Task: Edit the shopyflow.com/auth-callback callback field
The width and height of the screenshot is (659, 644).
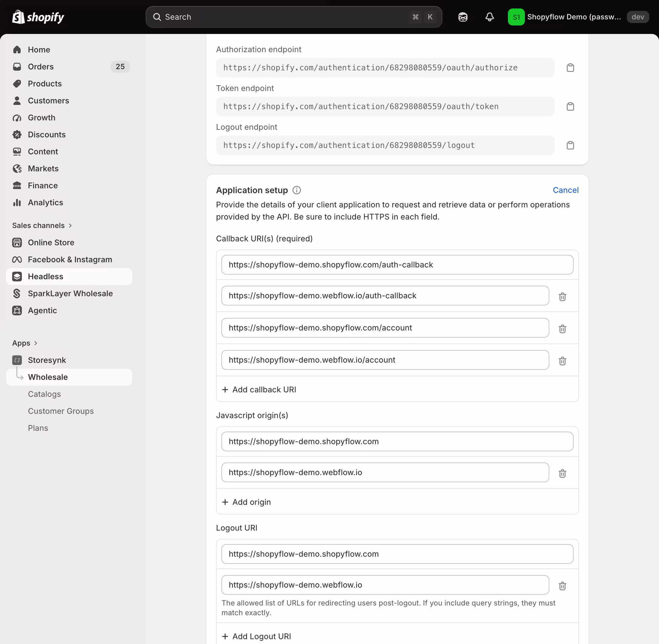Action: click(x=397, y=265)
